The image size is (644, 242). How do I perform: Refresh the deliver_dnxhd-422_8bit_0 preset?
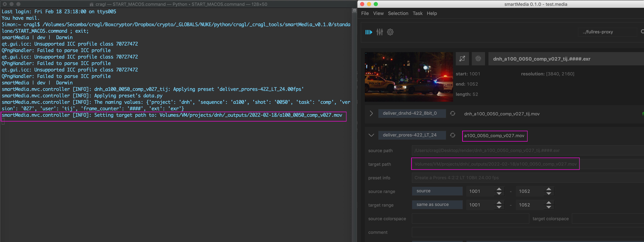pos(453,114)
